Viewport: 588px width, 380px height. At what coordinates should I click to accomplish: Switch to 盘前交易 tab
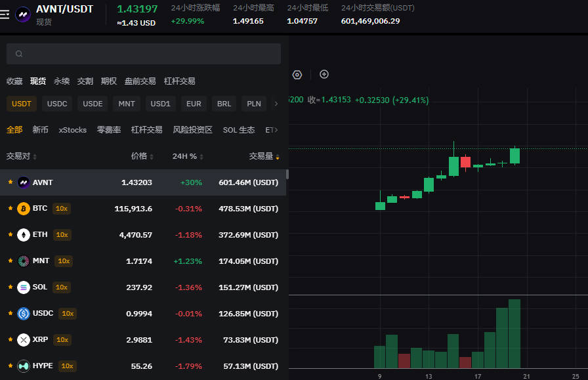(x=140, y=81)
